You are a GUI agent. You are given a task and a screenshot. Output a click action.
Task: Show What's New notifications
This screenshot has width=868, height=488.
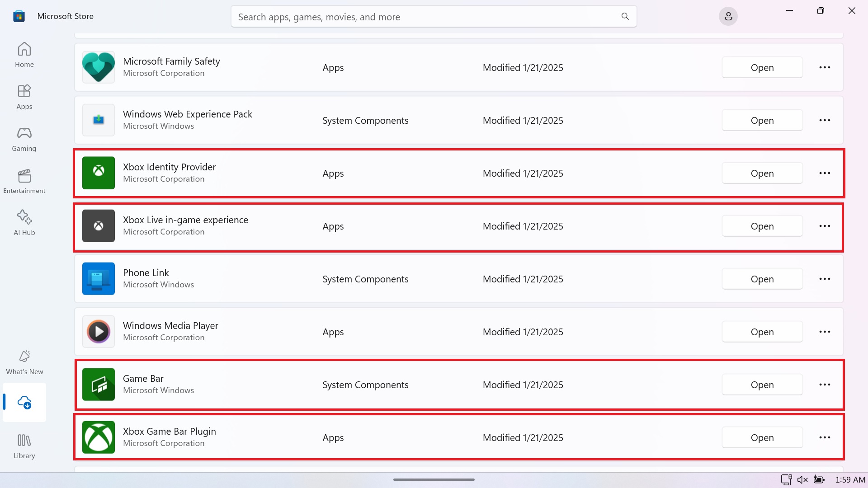[24, 362]
